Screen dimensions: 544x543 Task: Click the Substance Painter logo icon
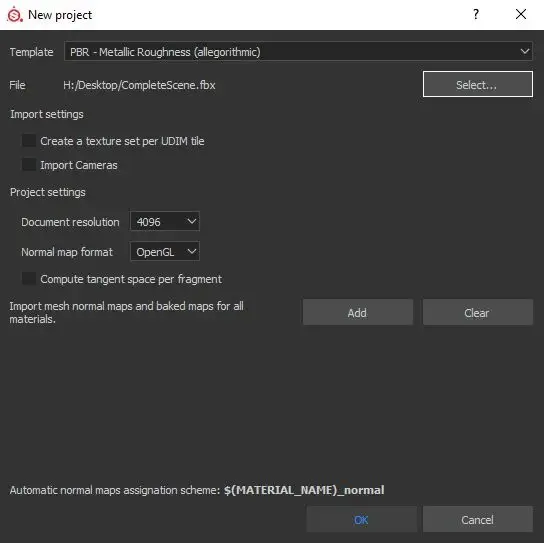point(15,15)
